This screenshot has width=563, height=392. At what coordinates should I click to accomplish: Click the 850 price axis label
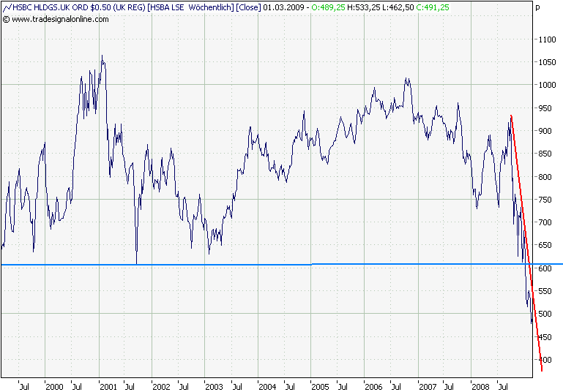(545, 154)
